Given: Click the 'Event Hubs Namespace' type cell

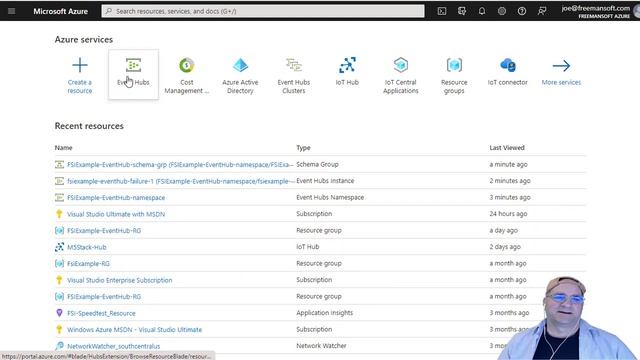Looking at the screenshot, I should (x=330, y=198).
